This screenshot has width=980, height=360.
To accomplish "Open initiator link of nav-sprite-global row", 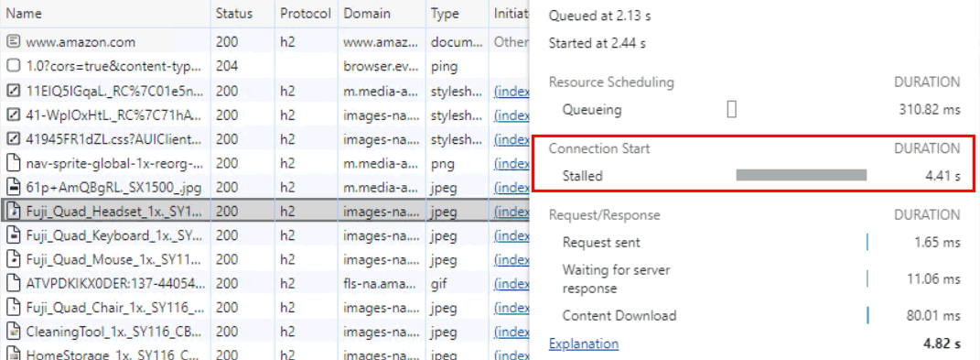I will [x=512, y=163].
